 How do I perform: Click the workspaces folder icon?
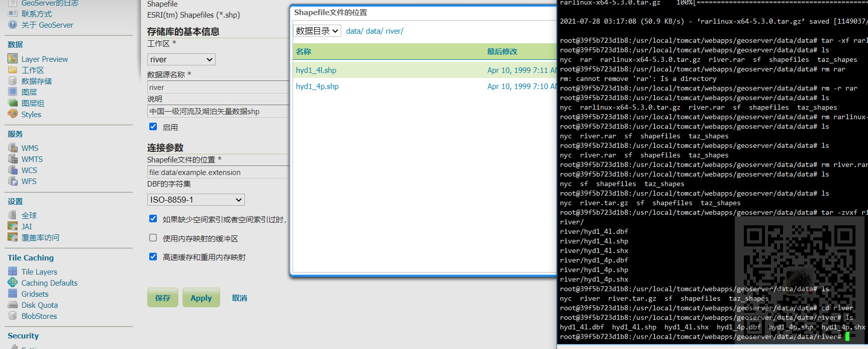pos(13,70)
